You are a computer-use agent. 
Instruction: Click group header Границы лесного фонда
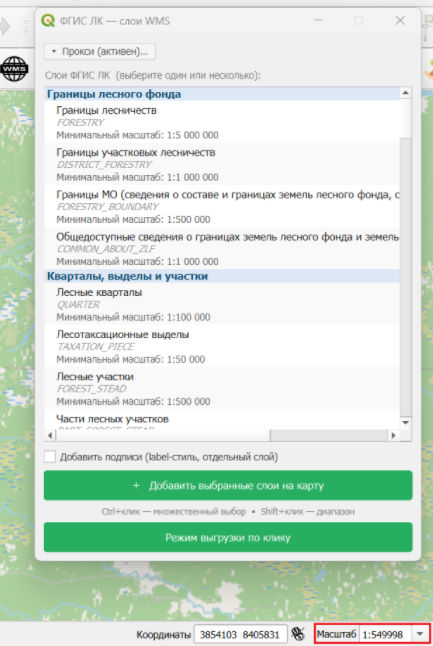point(222,94)
